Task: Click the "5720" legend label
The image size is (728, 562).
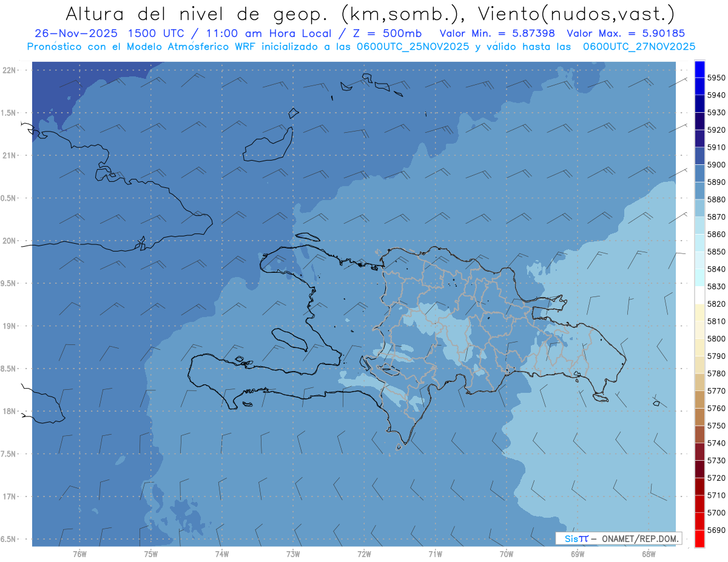Action: (716, 478)
